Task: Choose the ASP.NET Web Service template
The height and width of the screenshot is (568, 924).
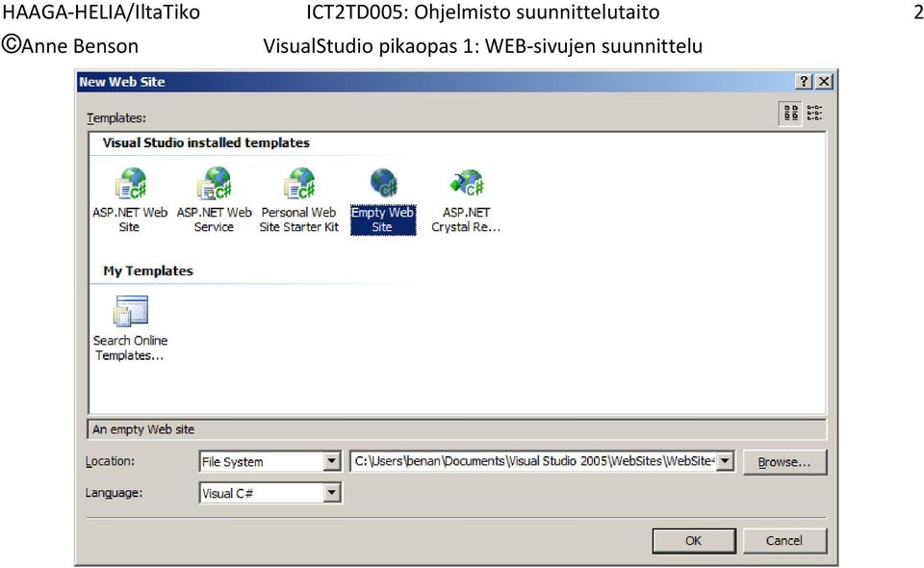Action: [214, 201]
